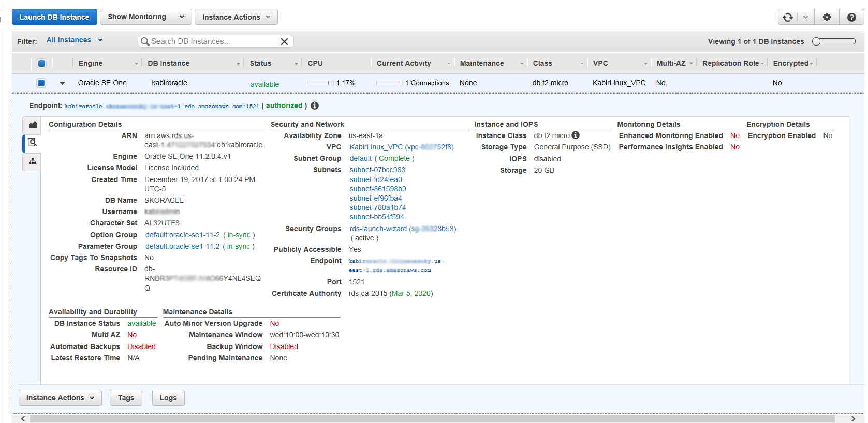The width and height of the screenshot is (868, 423).
Task: Click the 20 GB storage value
Action: [x=544, y=170]
